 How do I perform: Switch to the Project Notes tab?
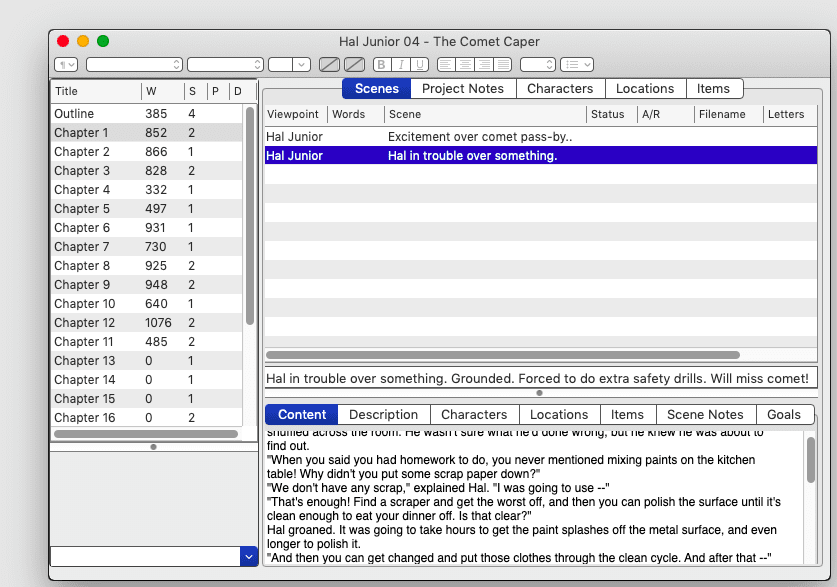tap(463, 89)
